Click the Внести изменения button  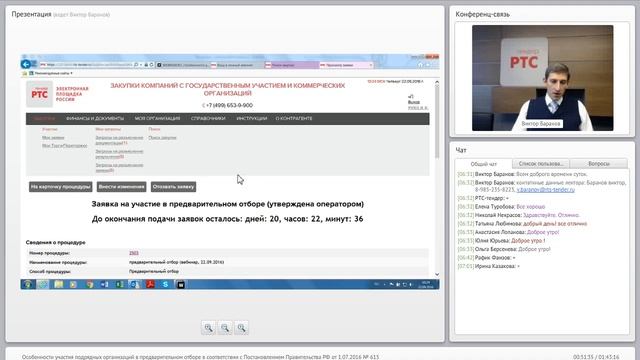coord(122,187)
